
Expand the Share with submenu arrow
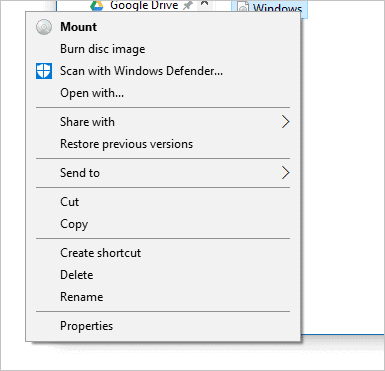click(x=285, y=122)
